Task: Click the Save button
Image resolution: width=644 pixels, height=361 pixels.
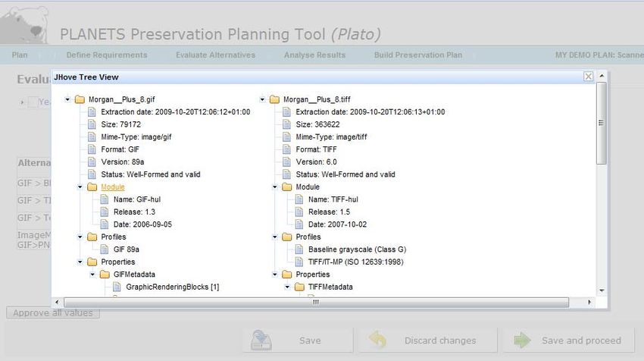Action: (298, 341)
